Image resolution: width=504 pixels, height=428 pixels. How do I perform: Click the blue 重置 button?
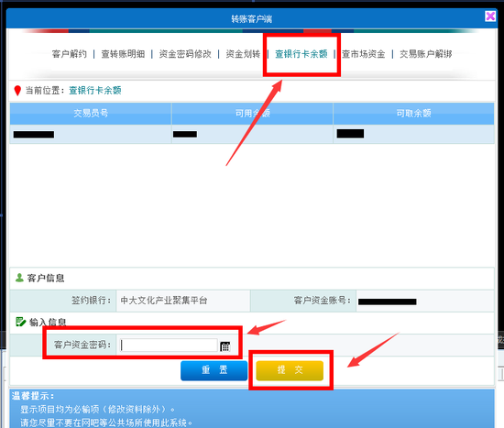pyautogui.click(x=214, y=370)
